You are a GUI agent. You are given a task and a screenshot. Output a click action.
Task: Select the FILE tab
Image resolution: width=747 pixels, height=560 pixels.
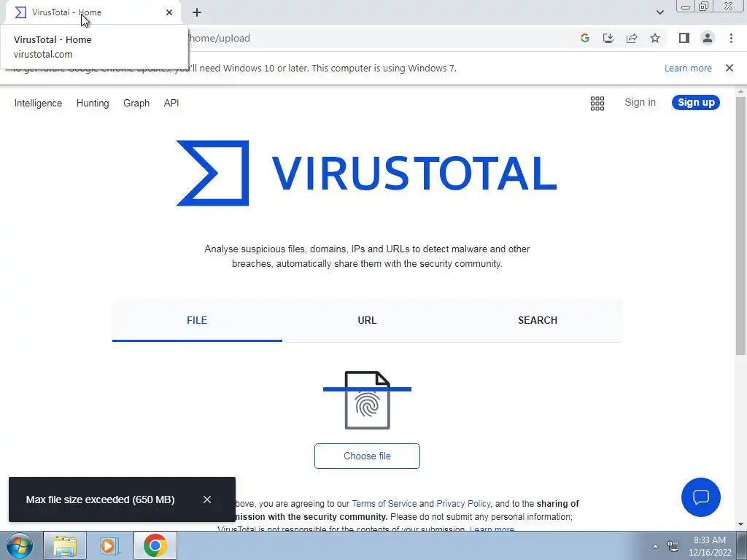click(197, 321)
